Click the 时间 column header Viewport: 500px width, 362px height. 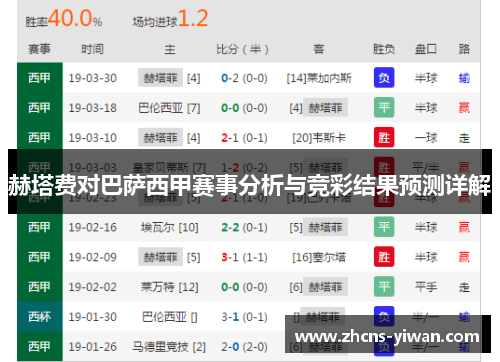pyautogui.click(x=92, y=49)
